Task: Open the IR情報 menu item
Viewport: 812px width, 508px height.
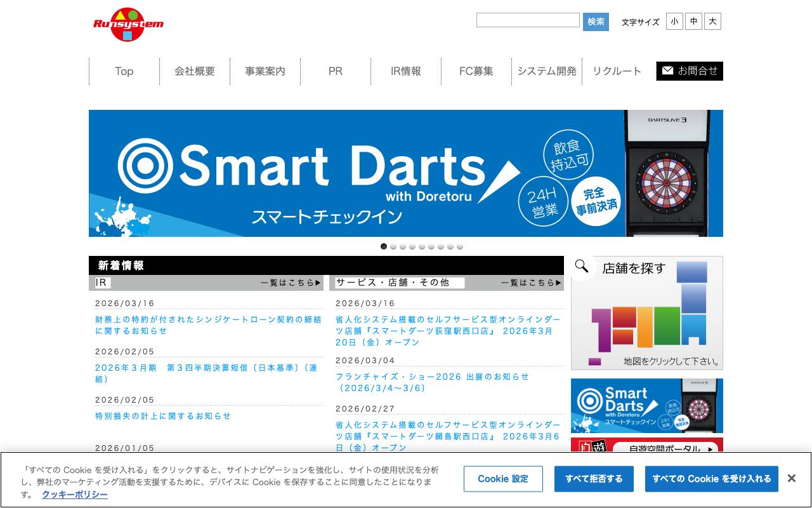Action: point(405,71)
